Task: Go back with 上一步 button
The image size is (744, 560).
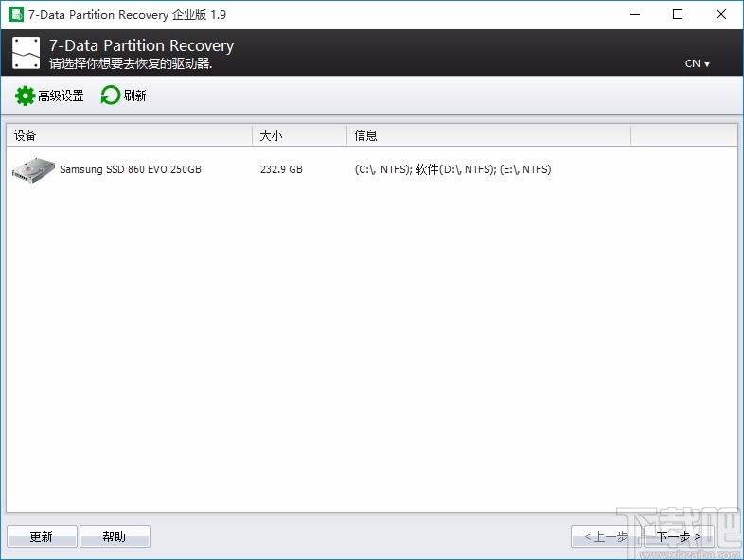Action: (x=606, y=536)
